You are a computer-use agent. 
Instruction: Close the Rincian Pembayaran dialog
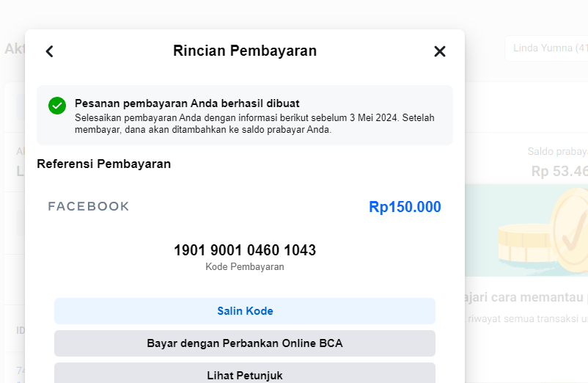coord(440,51)
